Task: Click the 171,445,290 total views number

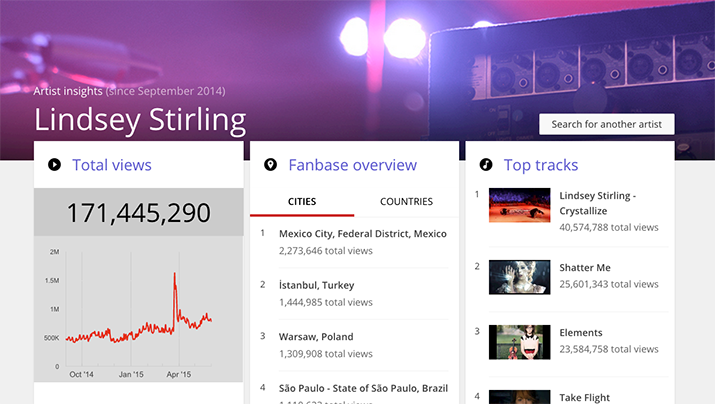Action: pos(139,212)
